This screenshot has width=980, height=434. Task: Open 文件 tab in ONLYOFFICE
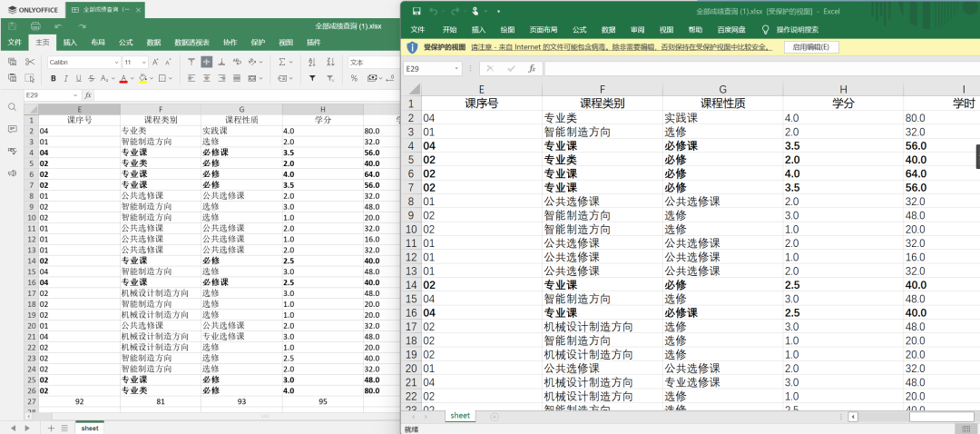point(15,43)
